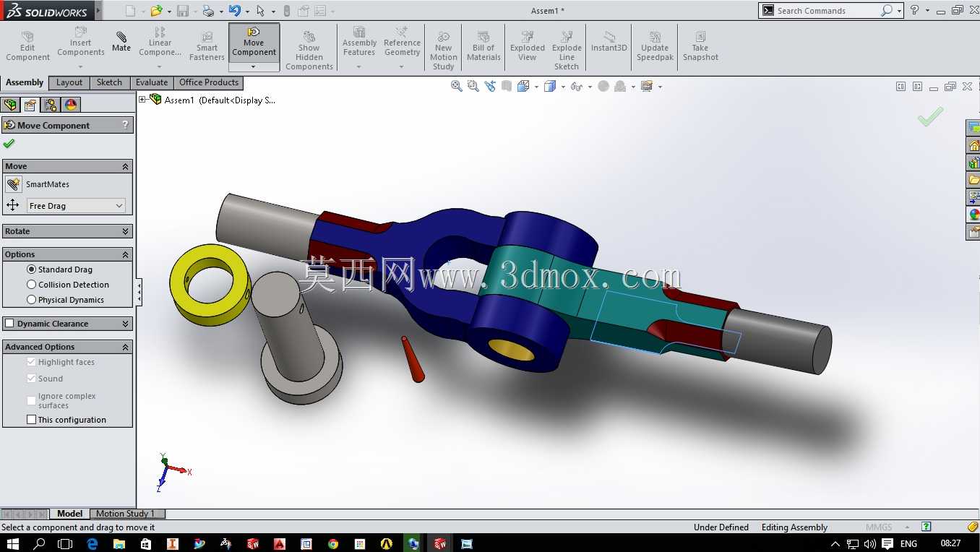Toggle the Sound checkbox

31,378
